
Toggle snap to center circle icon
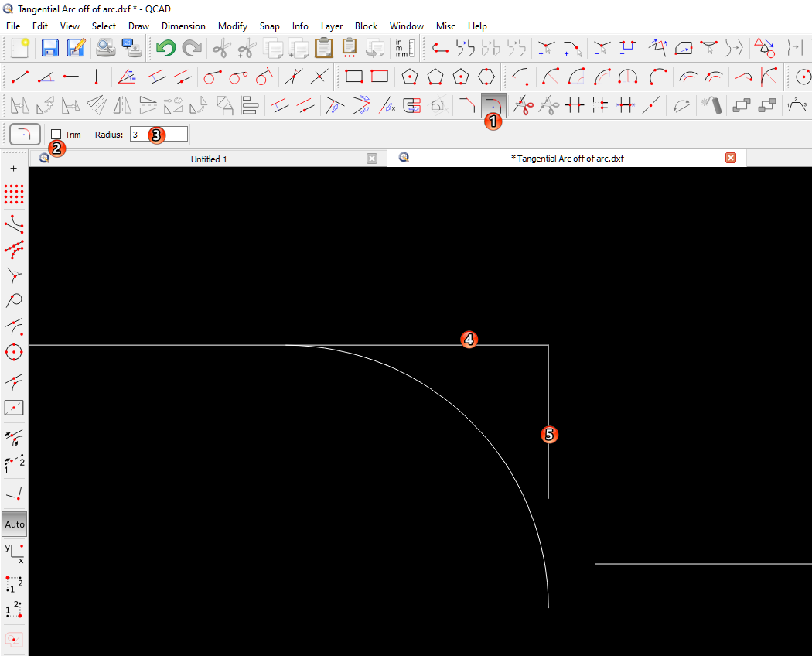14,353
